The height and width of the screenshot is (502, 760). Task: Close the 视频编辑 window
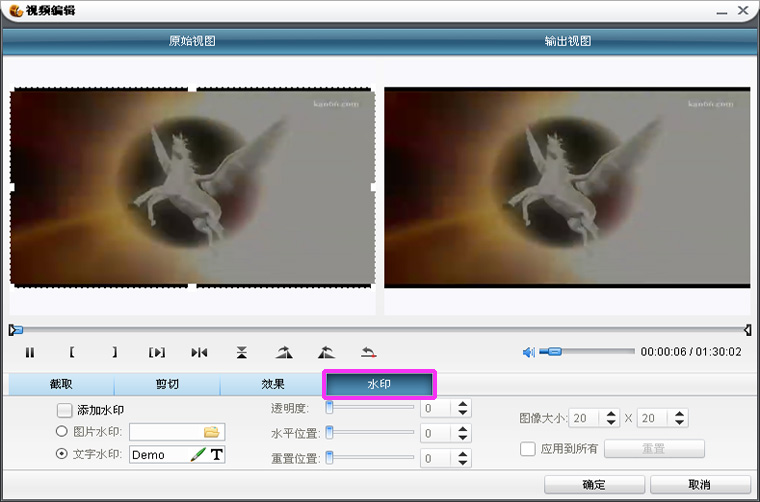pos(744,10)
